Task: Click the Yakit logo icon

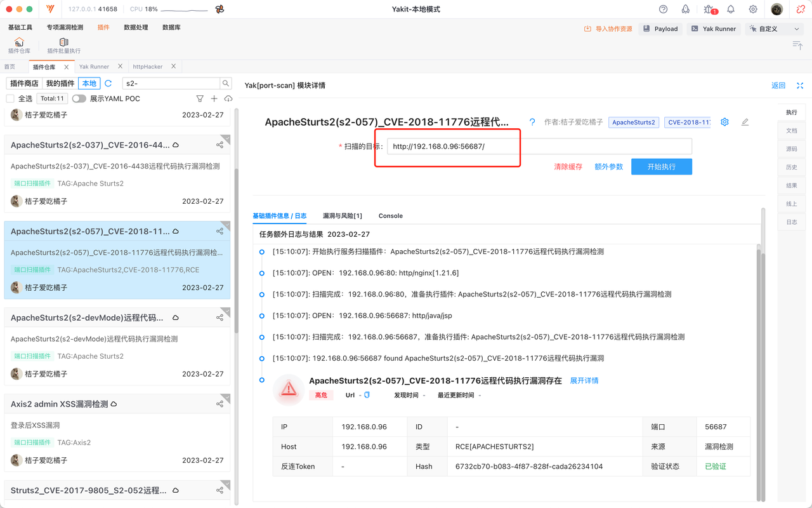Action: (x=50, y=10)
